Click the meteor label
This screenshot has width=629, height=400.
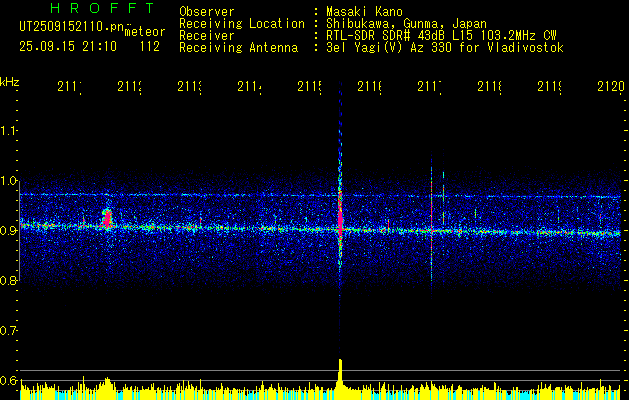pos(145,32)
